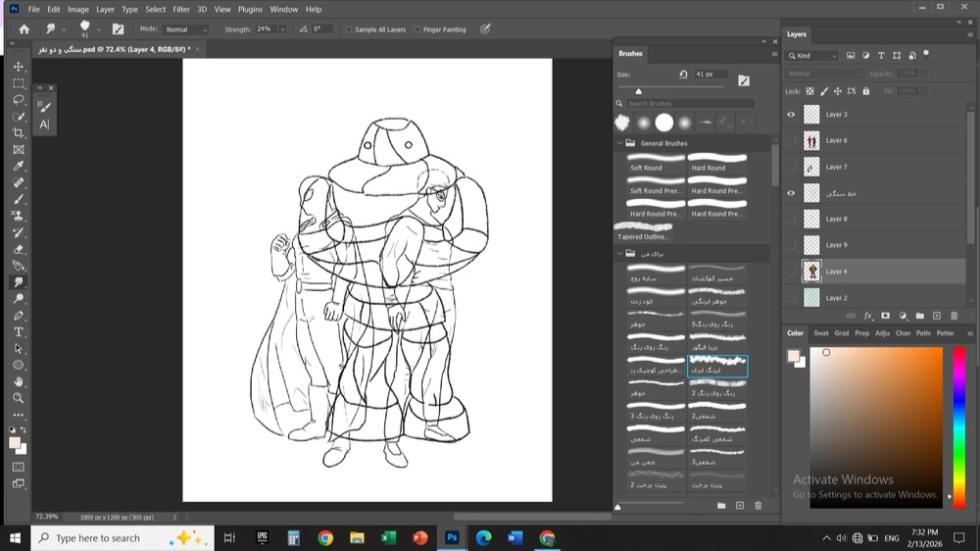This screenshot has height=551, width=980.
Task: Click the delete layer trash icon
Action: click(955, 316)
